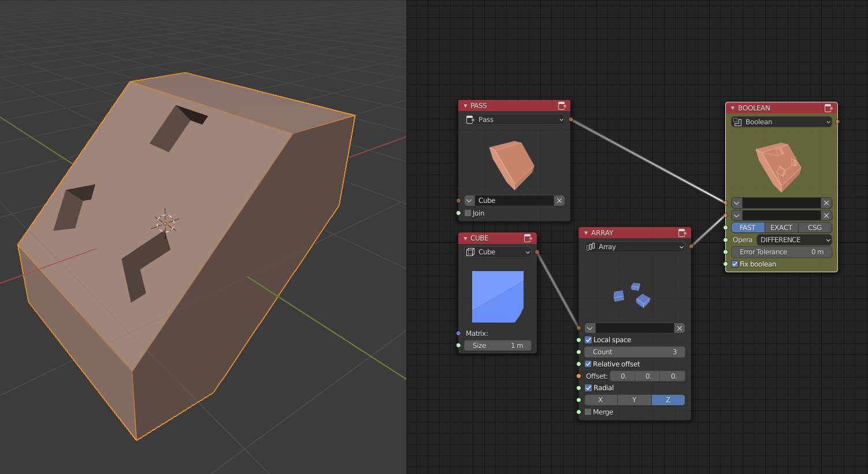Select the EXACT boolean solver
The height and width of the screenshot is (474, 868).
point(781,228)
